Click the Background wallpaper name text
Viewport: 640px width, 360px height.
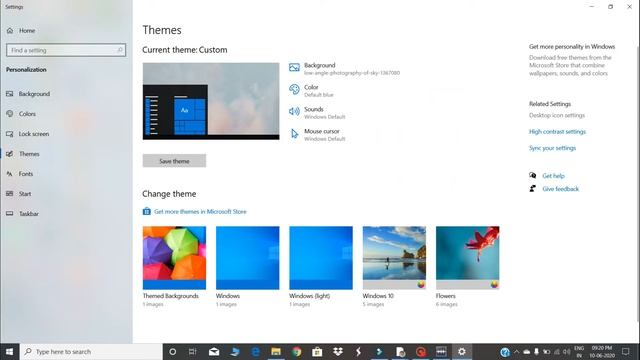pyautogui.click(x=352, y=73)
